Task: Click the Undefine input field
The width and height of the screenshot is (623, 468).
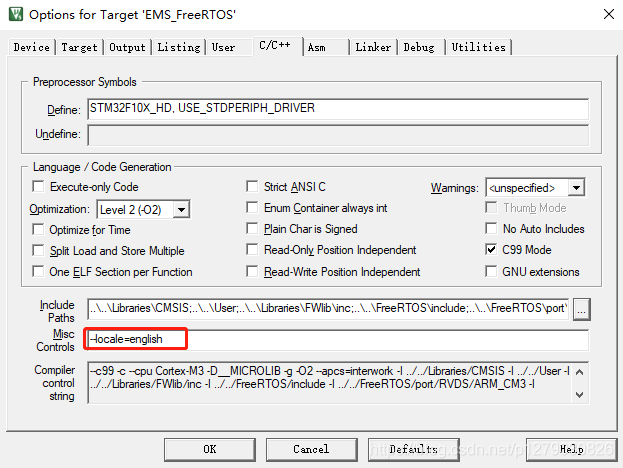Action: coord(338,135)
